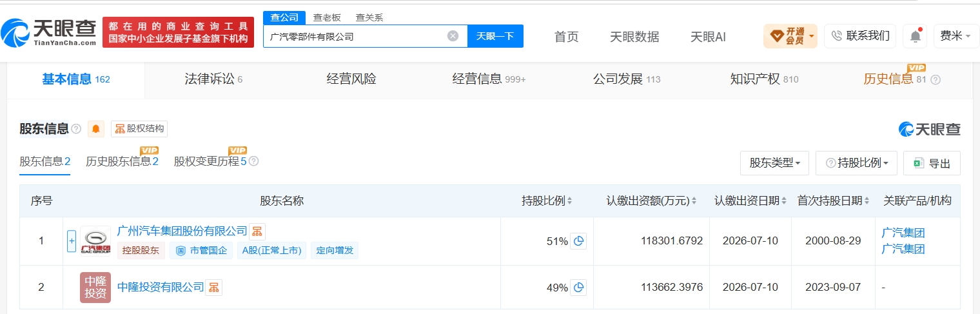Open the 中隆投资有限公司 company link
This screenshot has width=980, height=314.
coord(161,287)
